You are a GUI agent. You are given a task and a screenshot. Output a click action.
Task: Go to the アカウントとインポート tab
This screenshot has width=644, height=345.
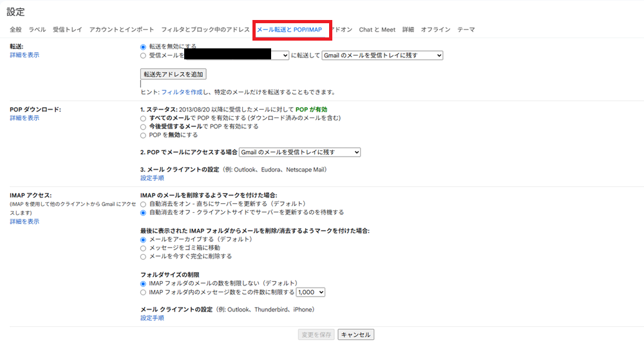tap(122, 30)
